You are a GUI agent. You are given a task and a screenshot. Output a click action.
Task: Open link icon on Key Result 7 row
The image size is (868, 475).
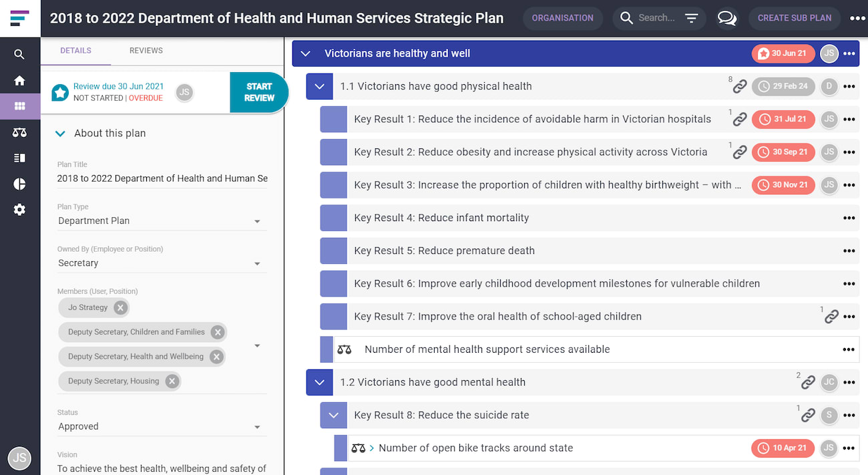tap(831, 317)
